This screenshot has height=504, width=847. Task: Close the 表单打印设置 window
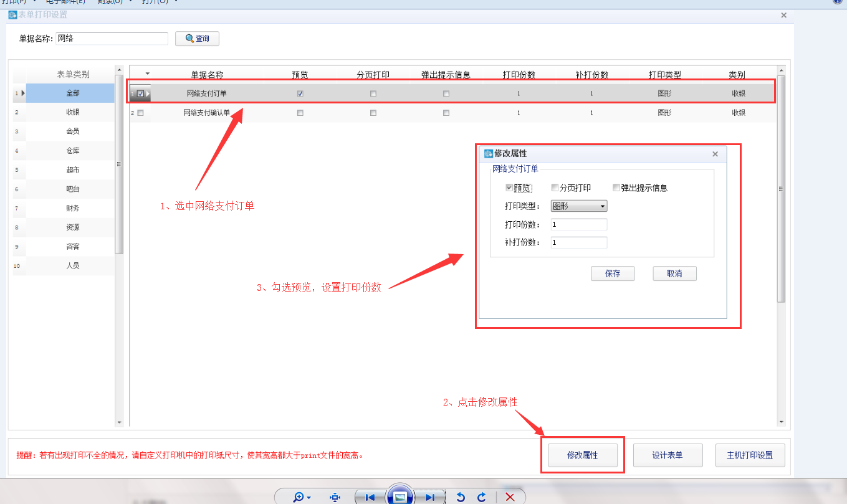(783, 15)
